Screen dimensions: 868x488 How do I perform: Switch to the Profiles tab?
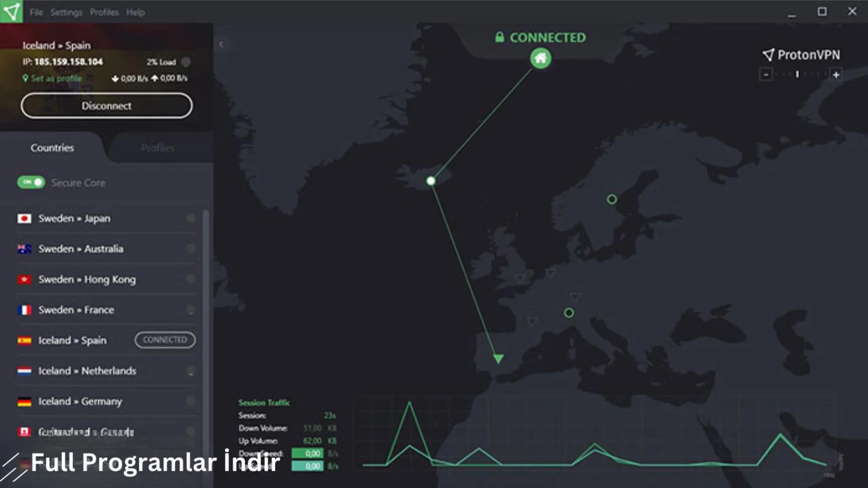click(x=158, y=148)
